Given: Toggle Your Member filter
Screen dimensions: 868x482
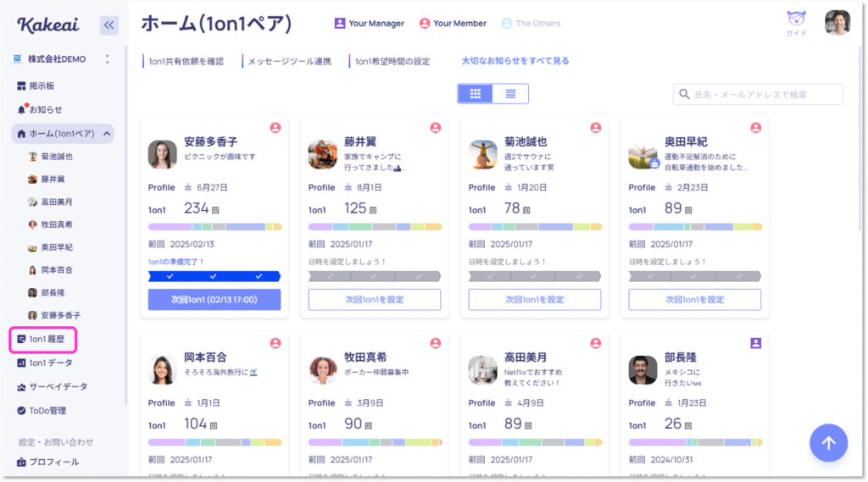Looking at the screenshot, I should point(453,23).
